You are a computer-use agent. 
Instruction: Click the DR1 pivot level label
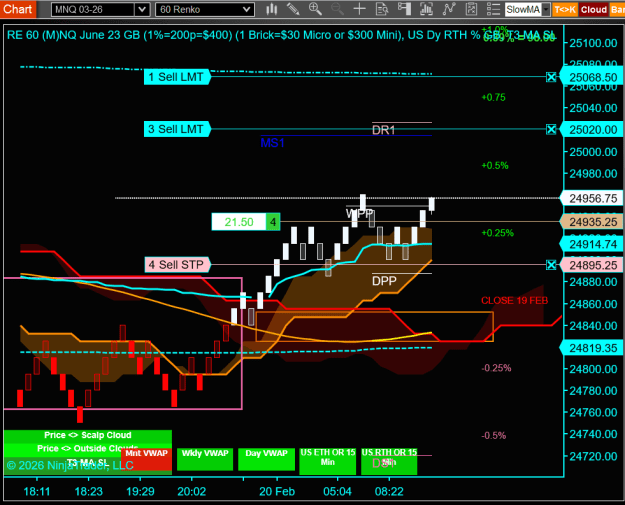pyautogui.click(x=383, y=130)
